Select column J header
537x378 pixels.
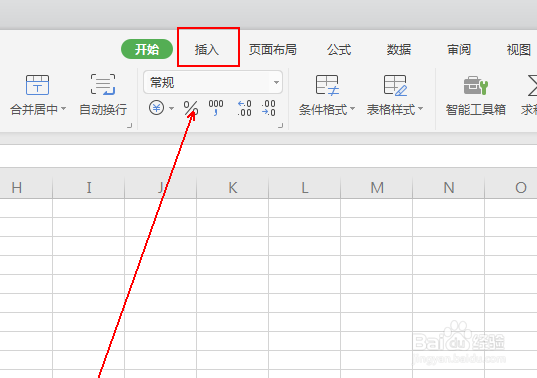click(x=161, y=188)
